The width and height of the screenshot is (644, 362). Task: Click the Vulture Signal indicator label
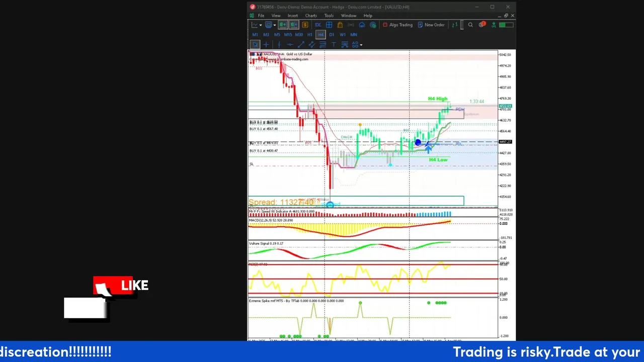[266, 243]
